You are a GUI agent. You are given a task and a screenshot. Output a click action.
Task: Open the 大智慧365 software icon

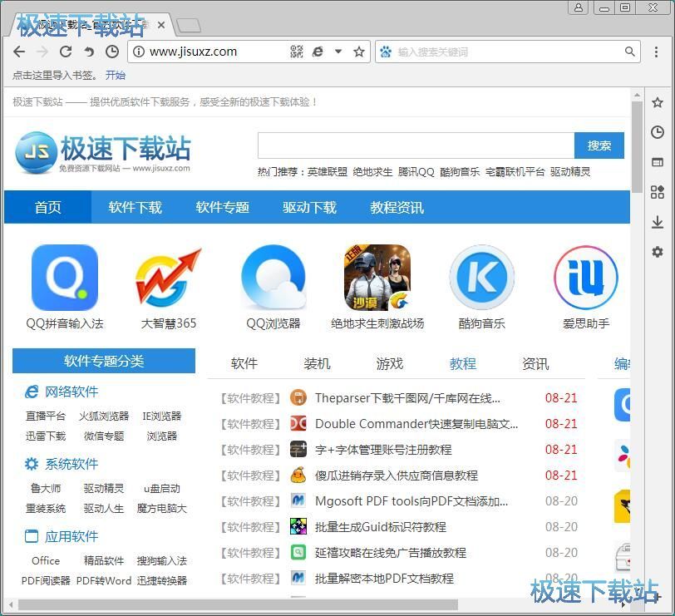pyautogui.click(x=169, y=278)
